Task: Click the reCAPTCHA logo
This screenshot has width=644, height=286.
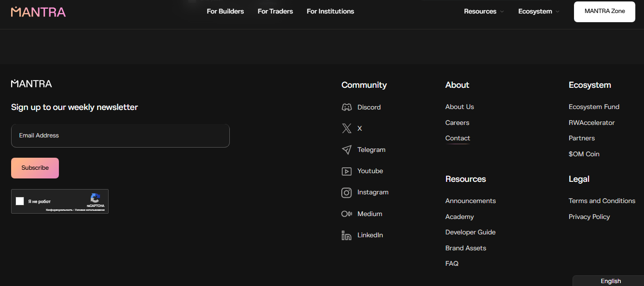Action: (96, 198)
